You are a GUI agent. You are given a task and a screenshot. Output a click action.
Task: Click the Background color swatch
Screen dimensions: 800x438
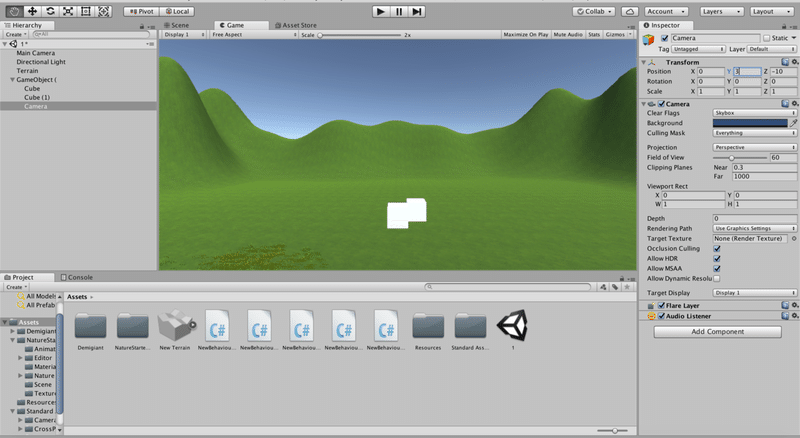coord(750,123)
